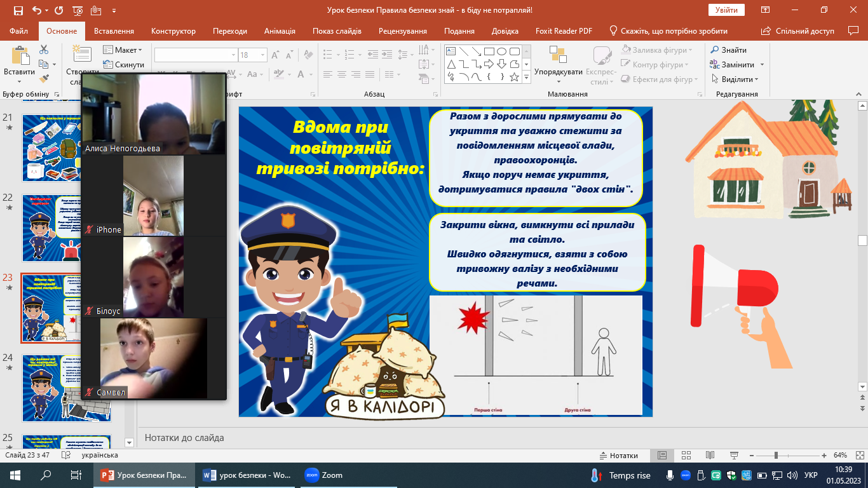Click the zoom slider in status bar
The width and height of the screenshot is (868, 488).
[776, 456]
